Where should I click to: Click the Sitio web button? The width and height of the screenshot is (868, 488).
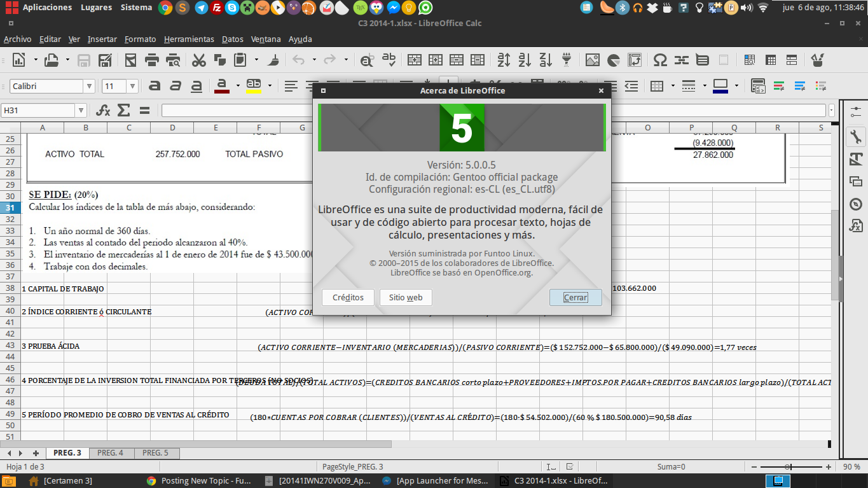click(406, 297)
